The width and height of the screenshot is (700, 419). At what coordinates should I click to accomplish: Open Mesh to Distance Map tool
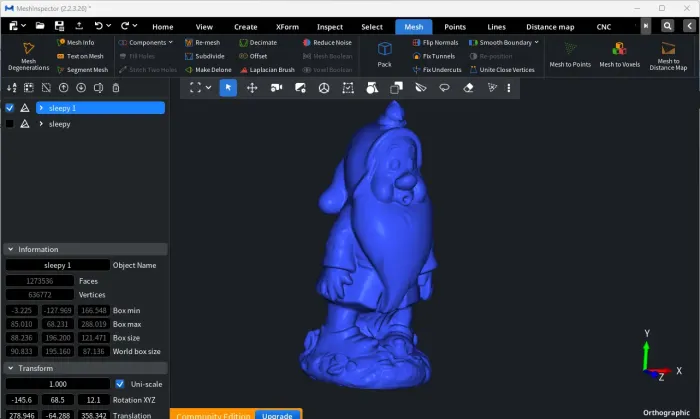(x=668, y=56)
